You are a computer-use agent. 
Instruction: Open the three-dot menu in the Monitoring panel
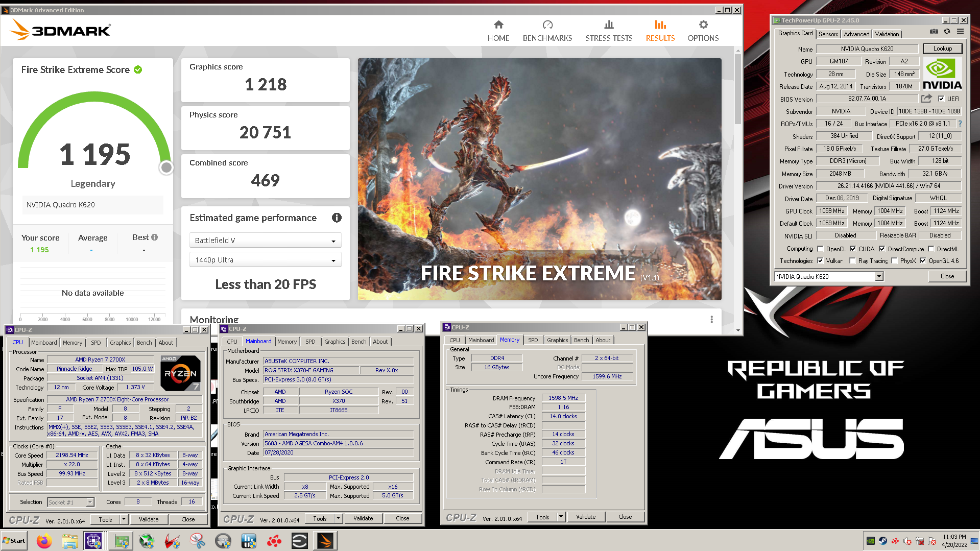(x=711, y=319)
